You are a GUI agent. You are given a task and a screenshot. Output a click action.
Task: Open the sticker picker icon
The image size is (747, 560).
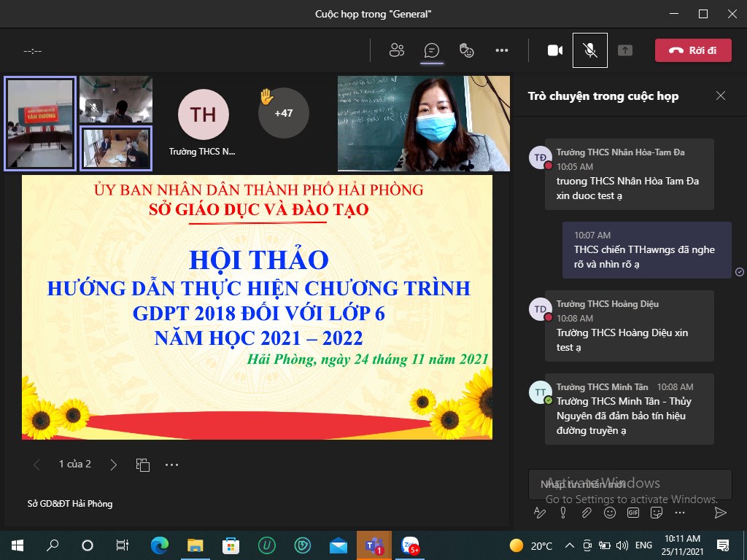657,513
